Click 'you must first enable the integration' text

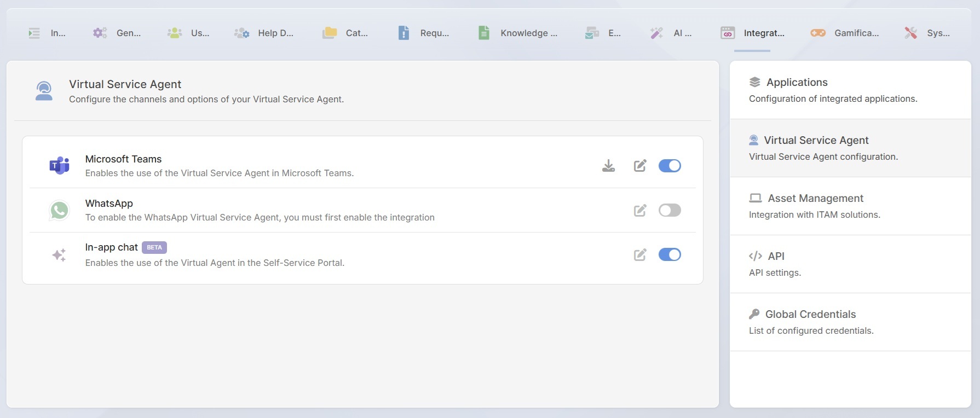(x=359, y=217)
